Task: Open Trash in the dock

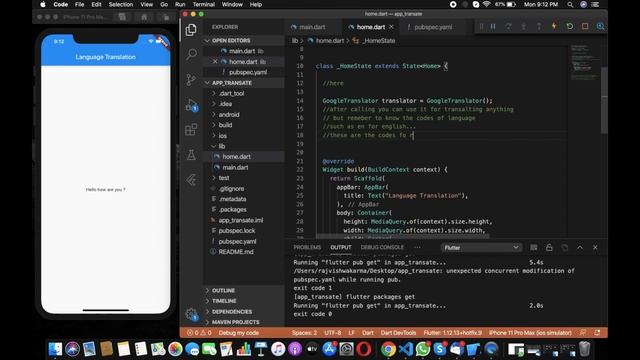Action: [x=584, y=349]
